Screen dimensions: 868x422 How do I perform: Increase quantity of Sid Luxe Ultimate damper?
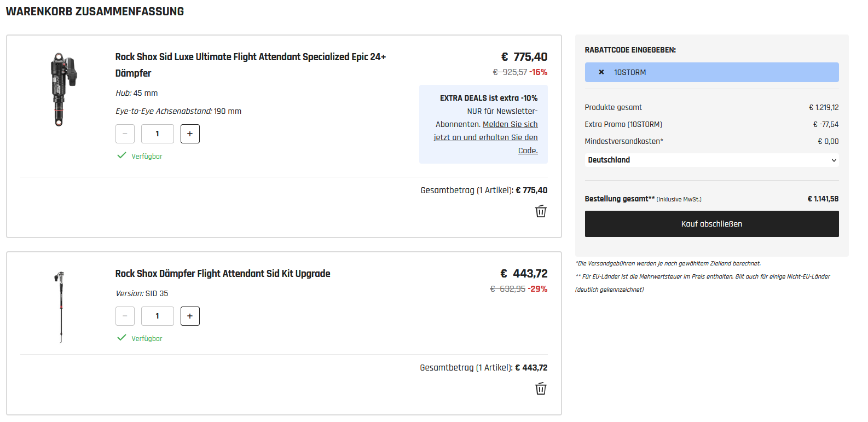point(190,134)
